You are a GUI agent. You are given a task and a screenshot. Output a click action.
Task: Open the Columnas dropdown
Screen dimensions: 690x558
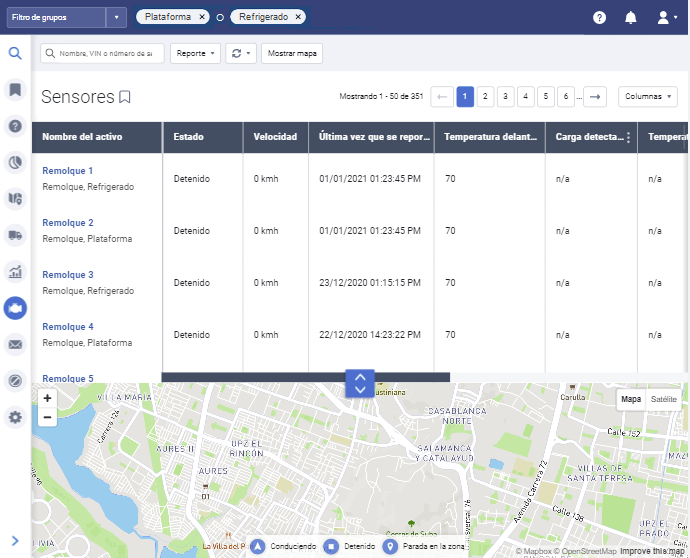648,96
